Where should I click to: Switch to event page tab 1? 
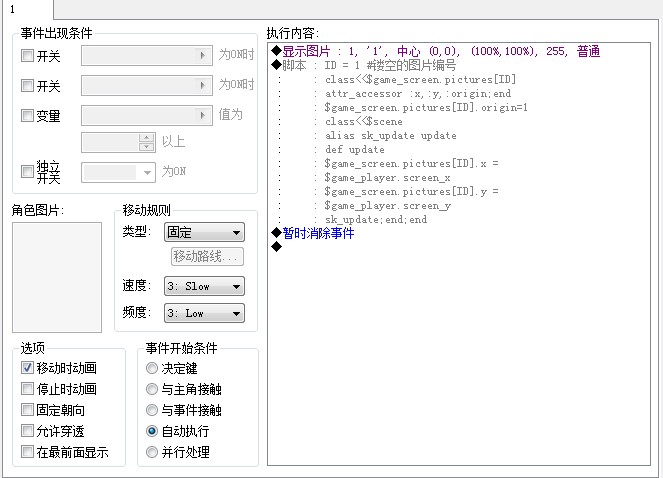click(27, 9)
